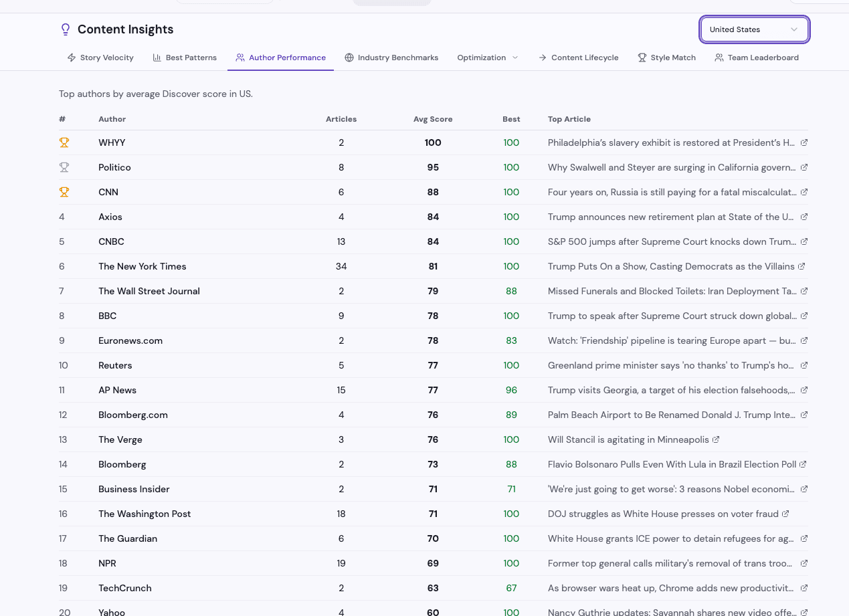Click the silver trophy beside Politico
Screen dimensions: 849x616
(64, 167)
